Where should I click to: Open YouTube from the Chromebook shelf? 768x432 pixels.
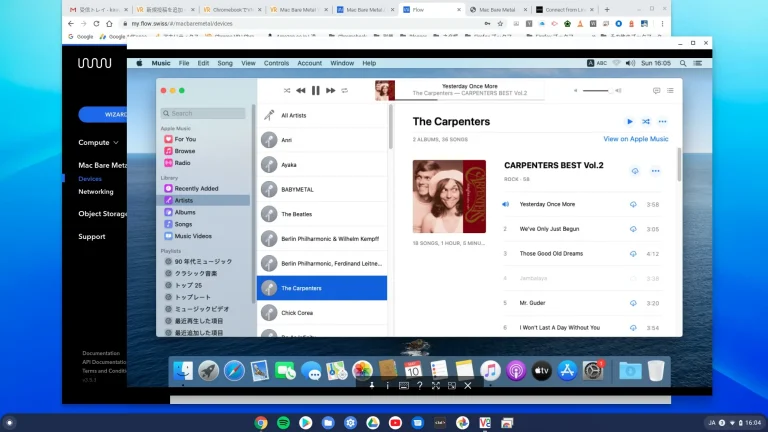pyautogui.click(x=395, y=422)
